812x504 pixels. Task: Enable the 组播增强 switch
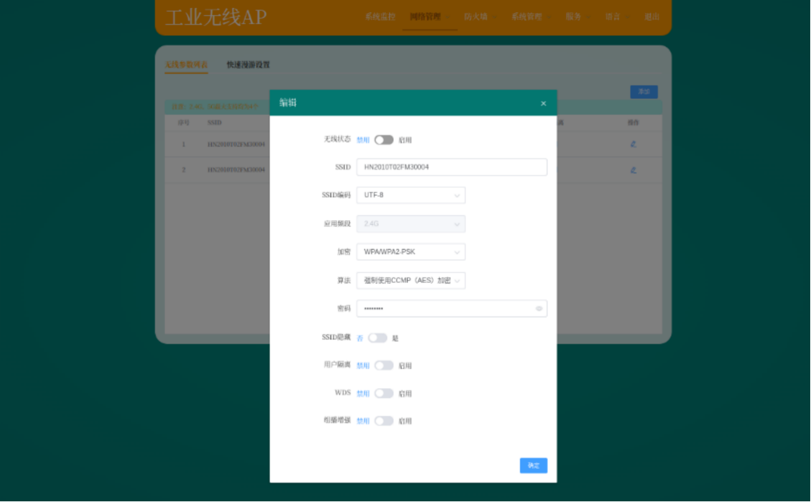tap(383, 421)
